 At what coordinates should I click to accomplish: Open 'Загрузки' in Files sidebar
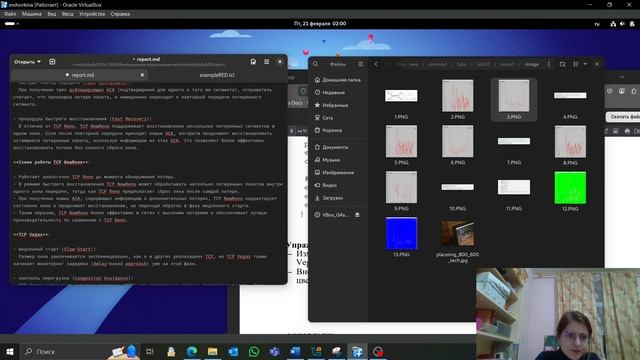tap(337, 198)
